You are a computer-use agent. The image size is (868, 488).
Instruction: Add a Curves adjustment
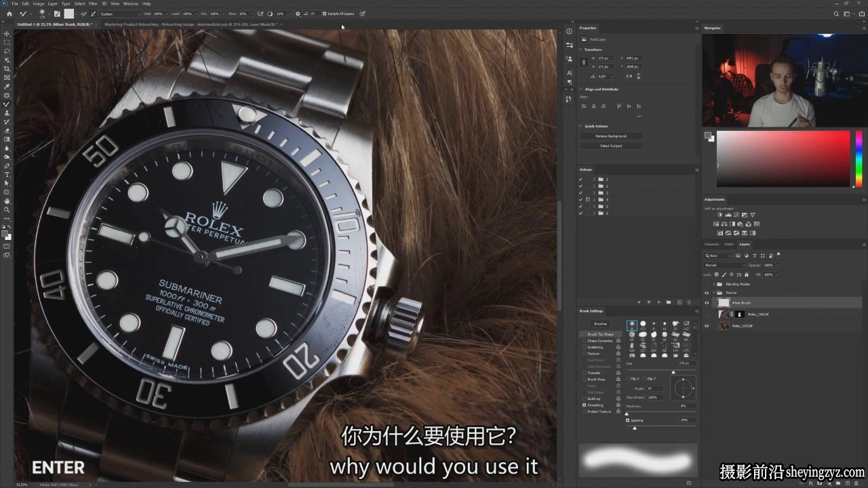tap(736, 215)
